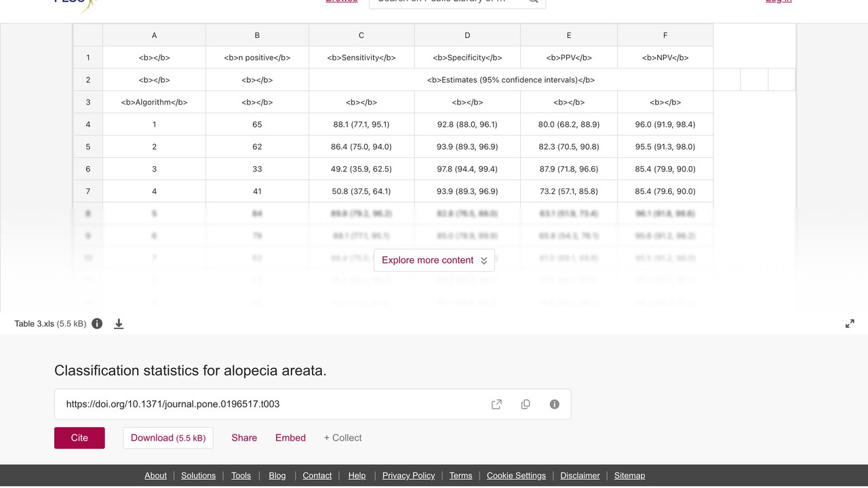Open the fullscreen view with the expand icon

click(x=850, y=324)
